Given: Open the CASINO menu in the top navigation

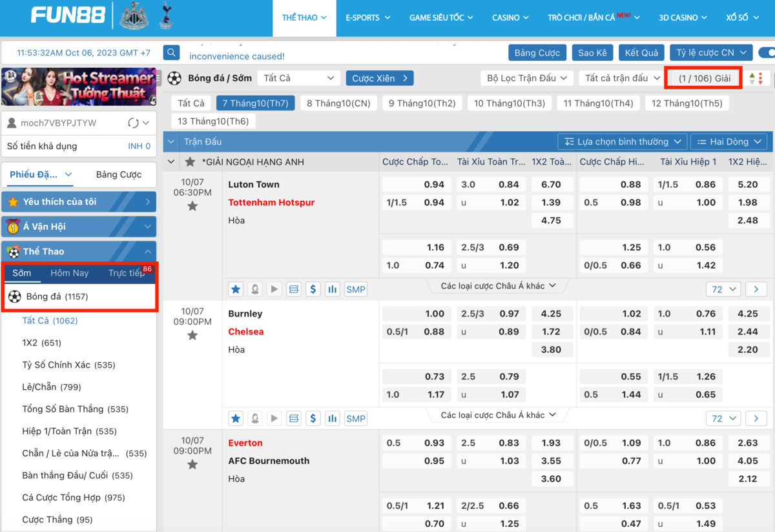Looking at the screenshot, I should pos(510,17).
